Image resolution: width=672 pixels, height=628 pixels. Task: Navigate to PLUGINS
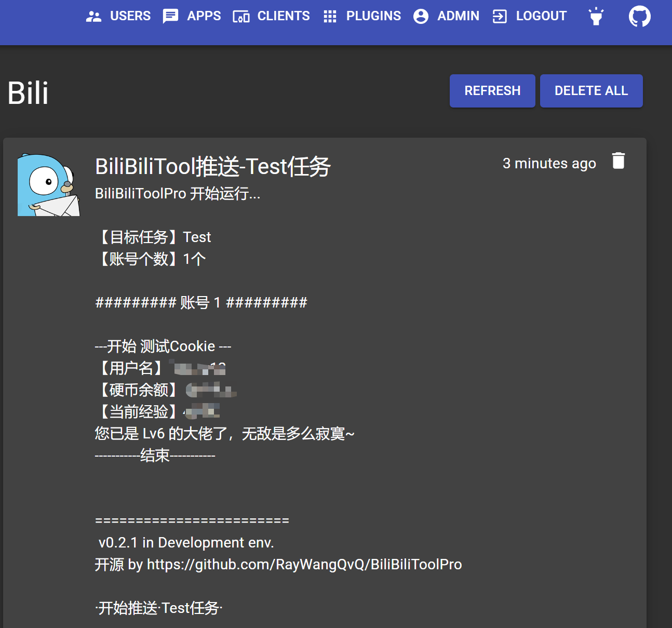pyautogui.click(x=373, y=16)
